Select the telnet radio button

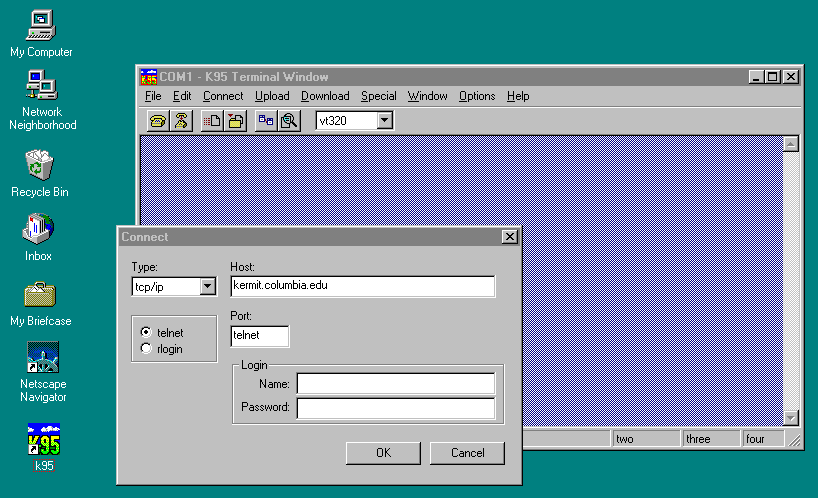(147, 333)
